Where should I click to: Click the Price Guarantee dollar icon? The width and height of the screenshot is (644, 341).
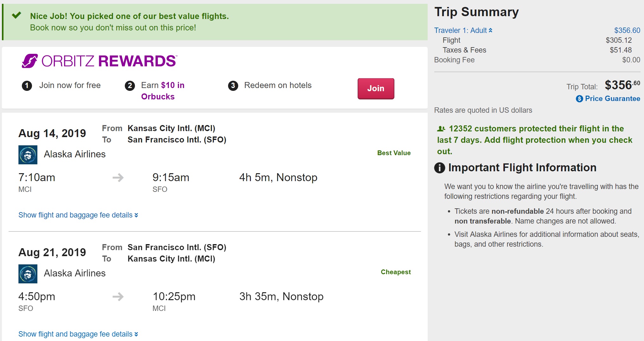[579, 99]
